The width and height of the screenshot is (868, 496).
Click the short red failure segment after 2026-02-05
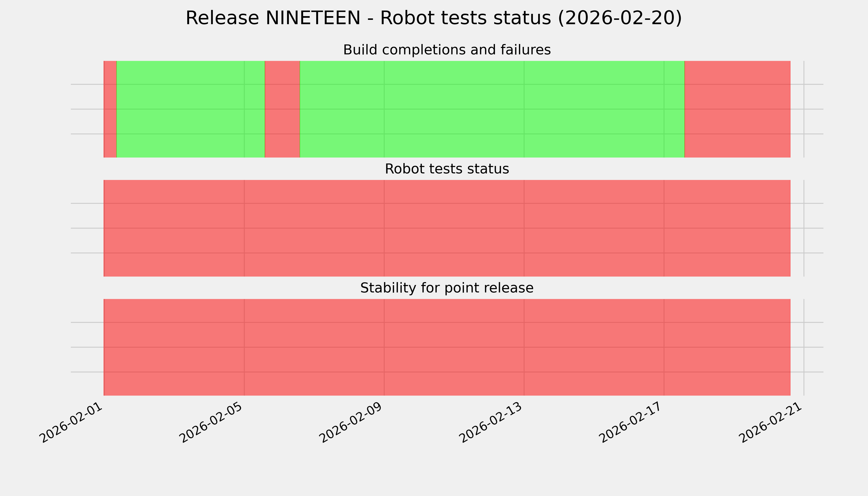click(x=282, y=109)
